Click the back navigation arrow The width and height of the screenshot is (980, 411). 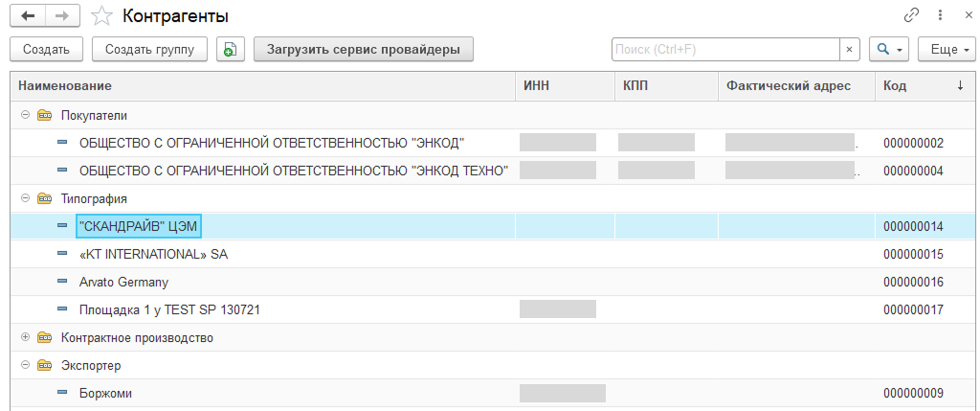[x=28, y=15]
